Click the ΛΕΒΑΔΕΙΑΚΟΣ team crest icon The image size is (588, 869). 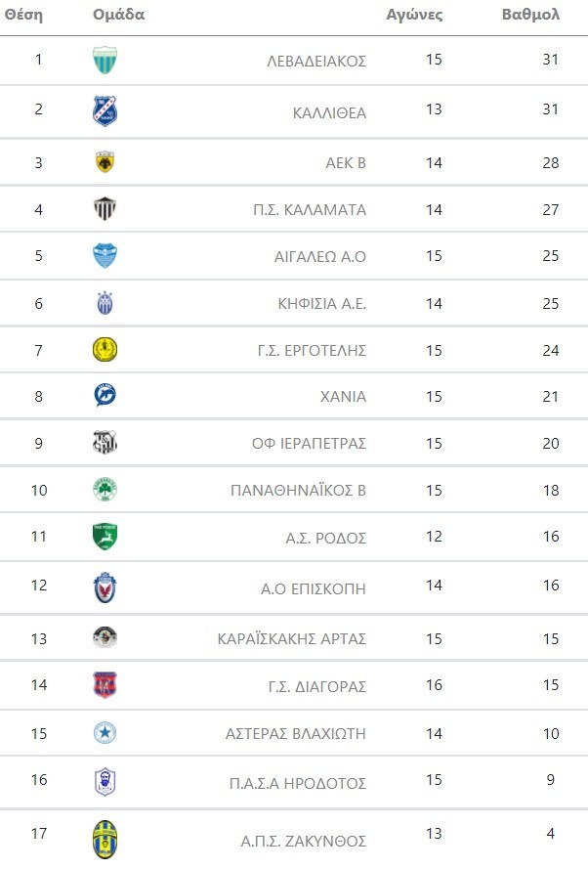tap(105, 62)
